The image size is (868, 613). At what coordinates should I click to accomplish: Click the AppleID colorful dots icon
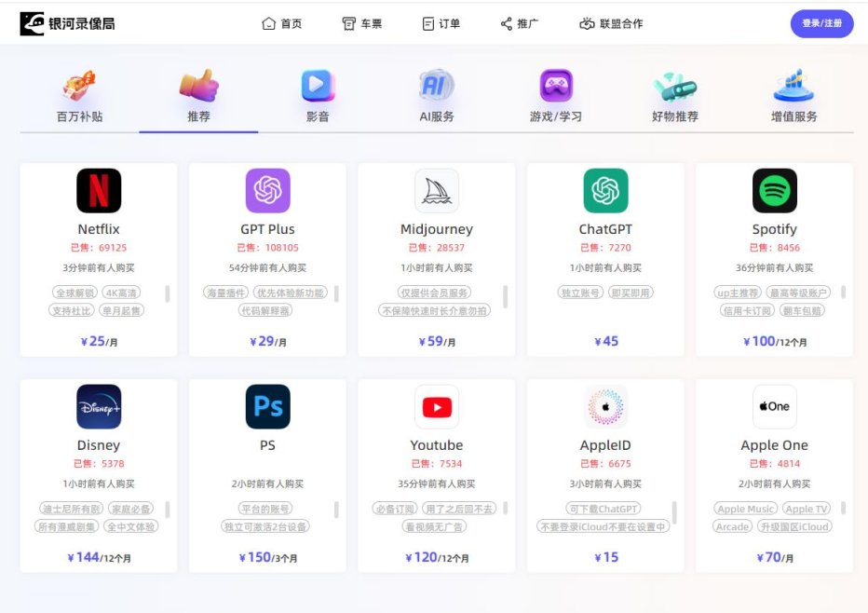[x=605, y=406]
